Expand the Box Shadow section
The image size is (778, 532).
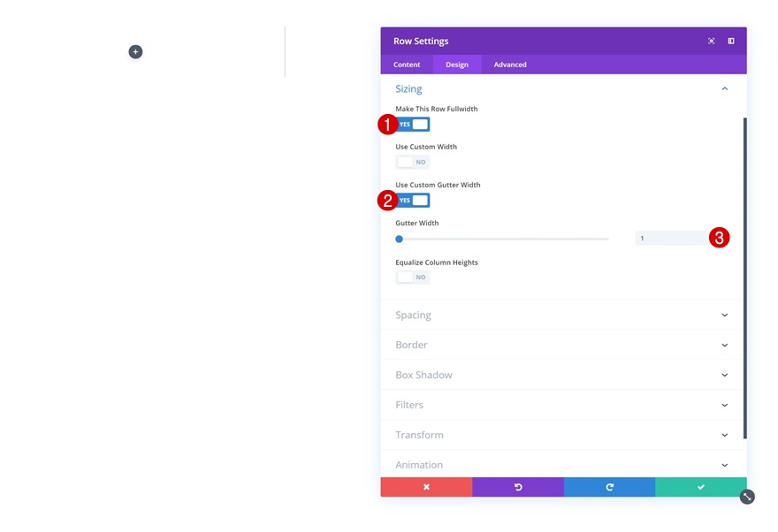(563, 375)
